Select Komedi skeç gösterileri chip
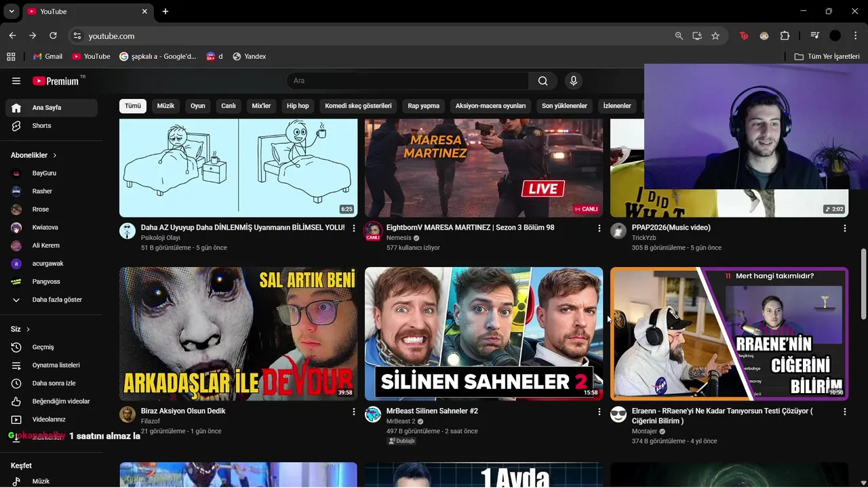868x488 pixels. pyautogui.click(x=358, y=106)
